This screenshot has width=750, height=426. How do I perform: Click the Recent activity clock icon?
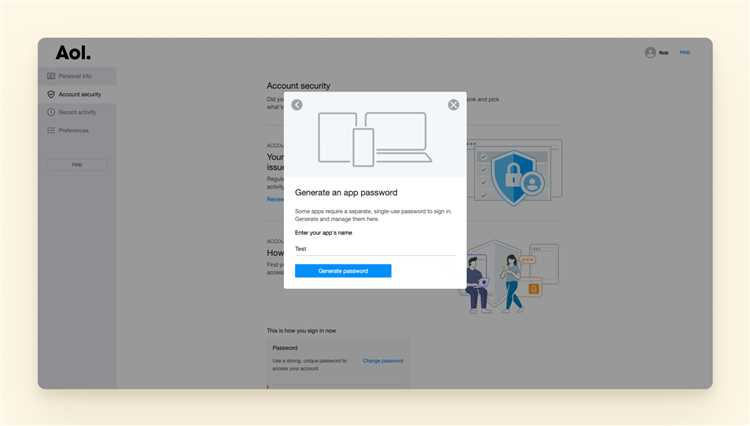click(51, 112)
